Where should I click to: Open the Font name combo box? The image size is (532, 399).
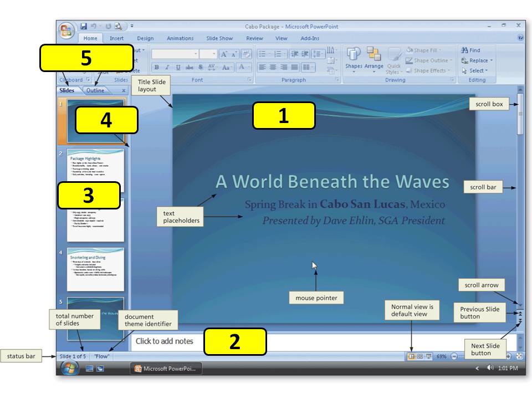(x=175, y=54)
